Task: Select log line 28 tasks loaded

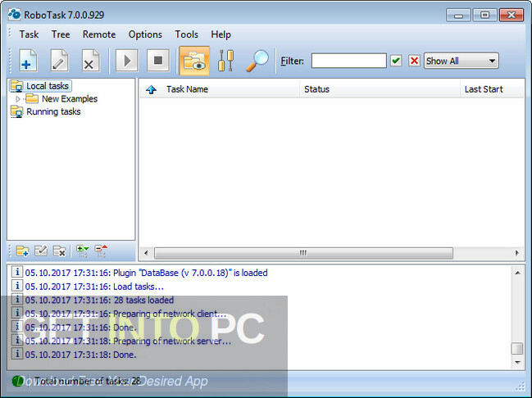Action: coord(99,301)
